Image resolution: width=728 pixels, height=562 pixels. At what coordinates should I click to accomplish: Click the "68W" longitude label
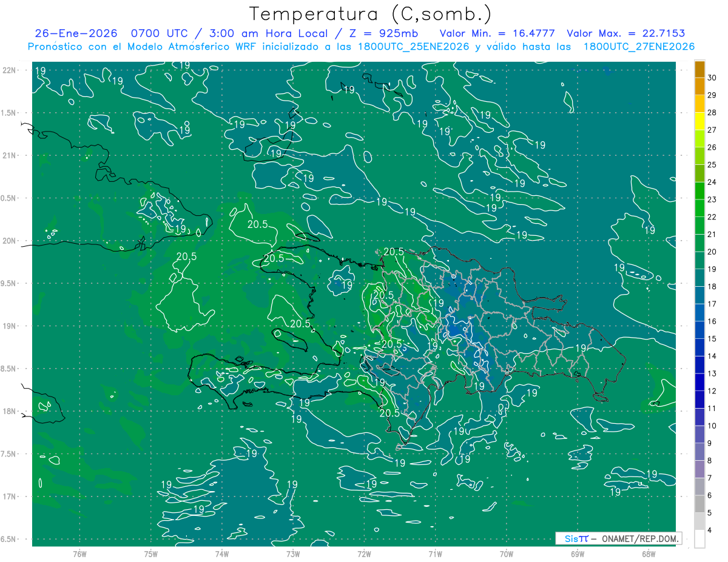[x=649, y=554]
